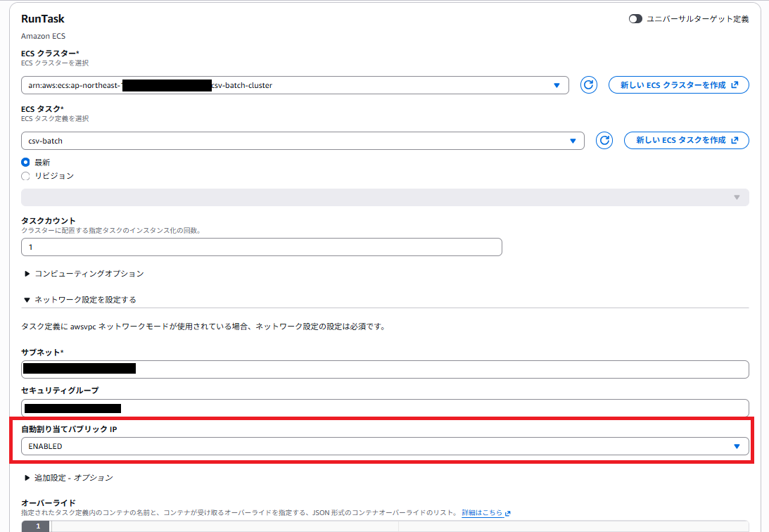Refresh the ECS task definition list
Screen dimensions: 769x532
click(604, 141)
